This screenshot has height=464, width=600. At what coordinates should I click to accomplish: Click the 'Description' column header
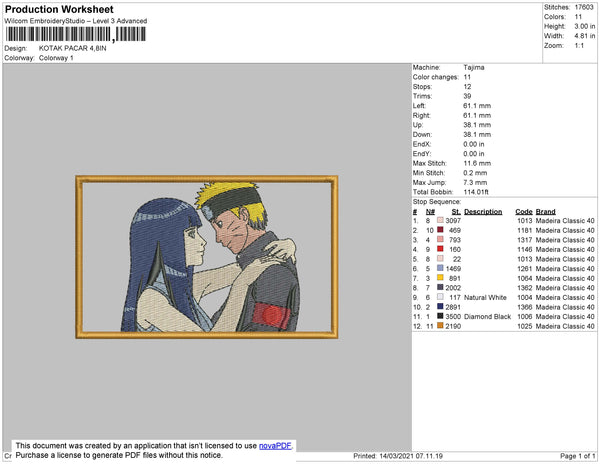point(483,212)
